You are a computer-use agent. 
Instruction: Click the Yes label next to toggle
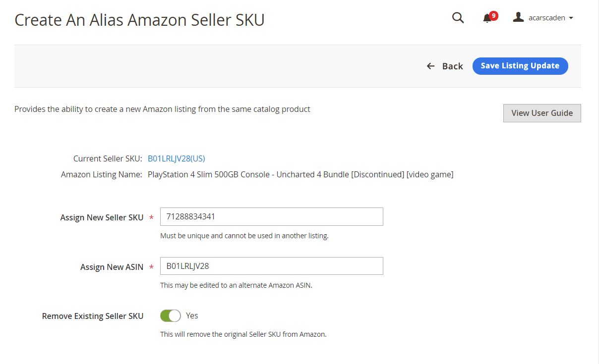pos(192,315)
